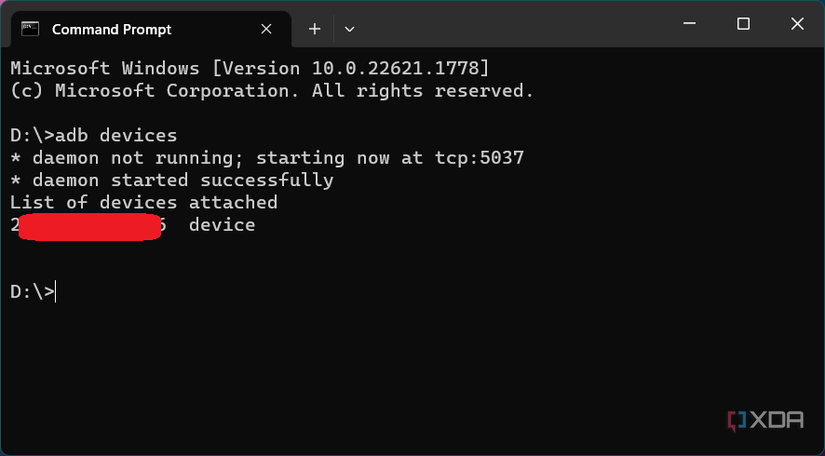Click the 'List of devices attached' line
The image size is (825, 456).
click(x=144, y=202)
